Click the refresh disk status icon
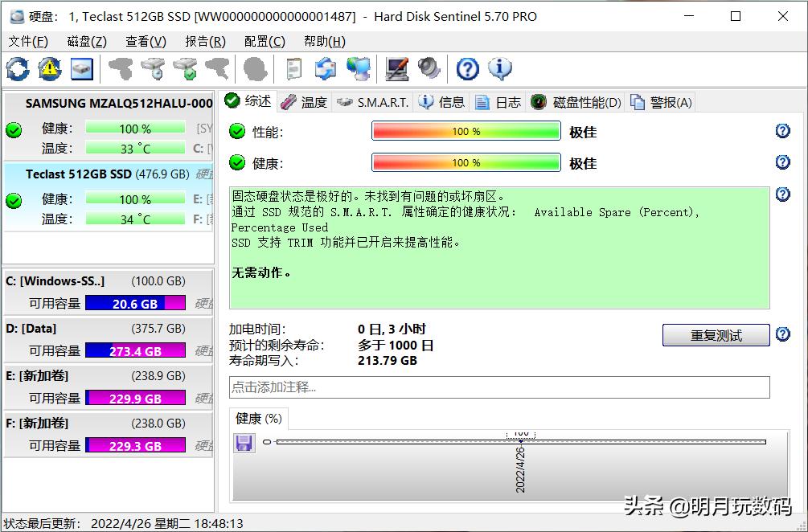Screen dimensions: 808x532 tap(17, 68)
